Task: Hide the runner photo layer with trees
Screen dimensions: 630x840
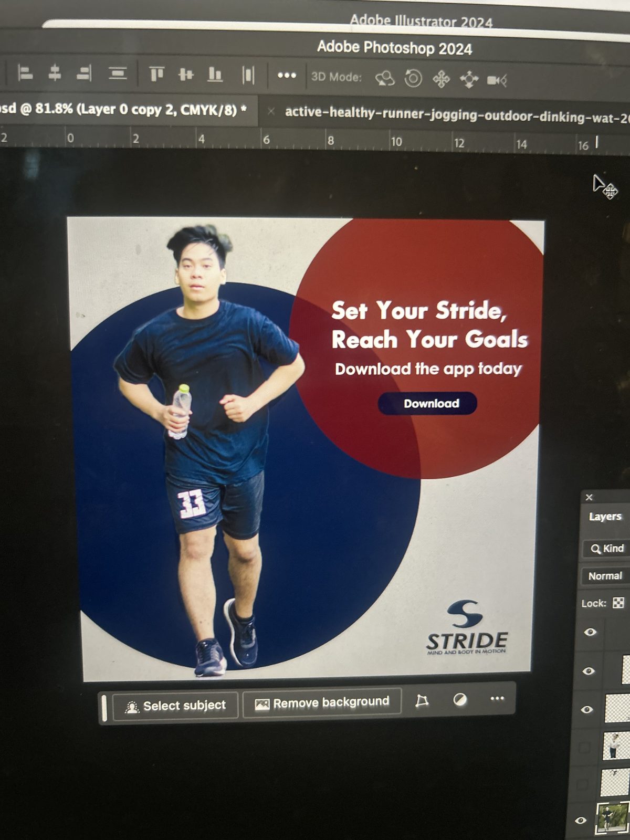Action: pyautogui.click(x=580, y=820)
